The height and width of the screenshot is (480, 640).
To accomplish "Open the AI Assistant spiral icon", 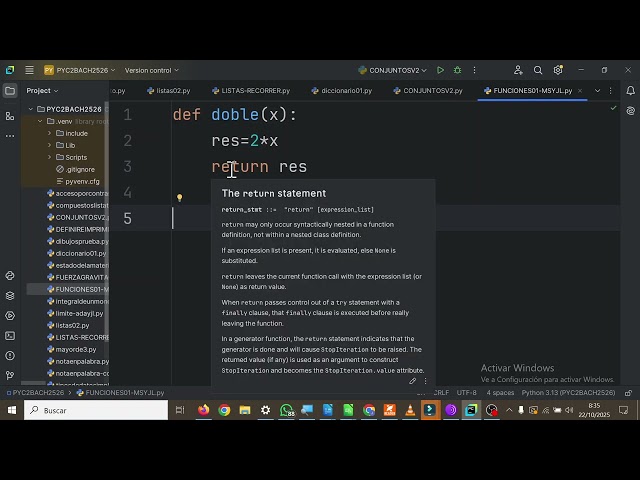I will [631, 111].
